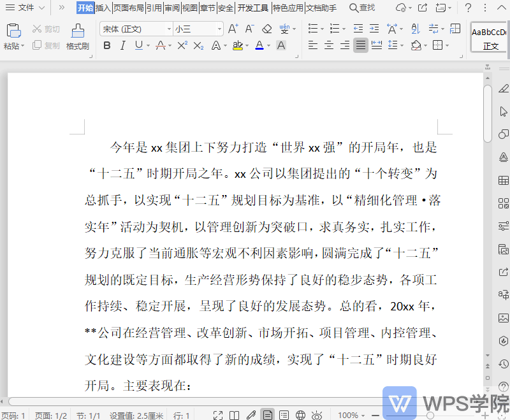Toggle bold formatting
This screenshot has width=510, height=420.
pos(107,45)
